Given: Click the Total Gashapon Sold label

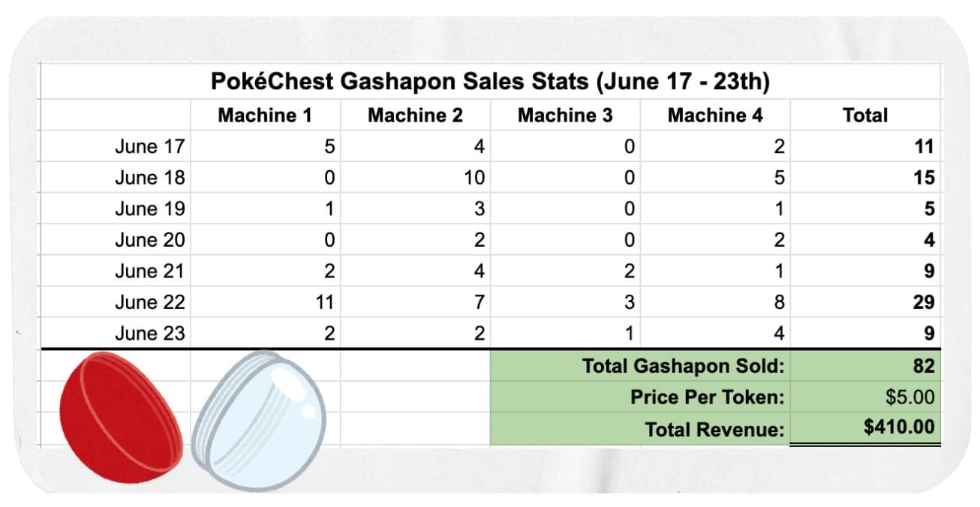Looking at the screenshot, I should coord(683,366).
